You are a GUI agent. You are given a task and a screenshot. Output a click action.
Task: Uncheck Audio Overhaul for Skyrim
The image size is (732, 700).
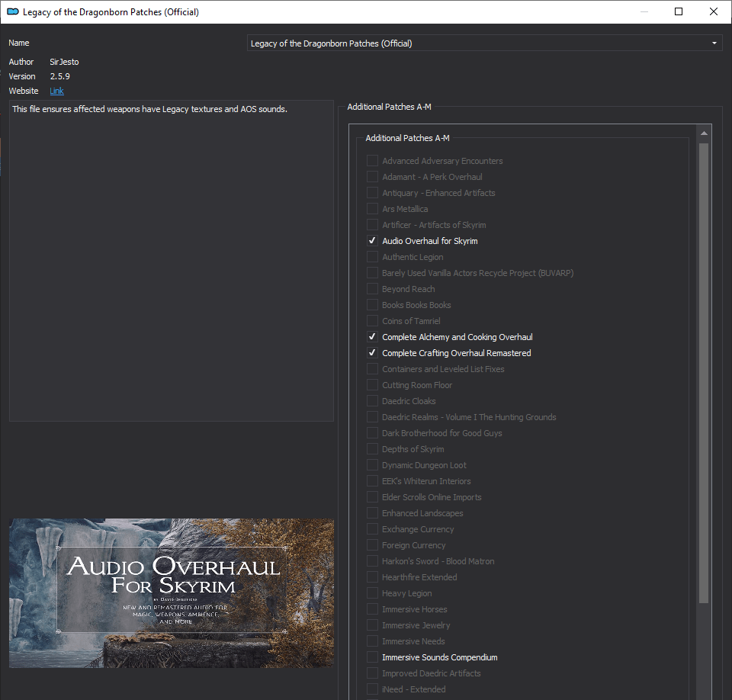click(x=372, y=241)
